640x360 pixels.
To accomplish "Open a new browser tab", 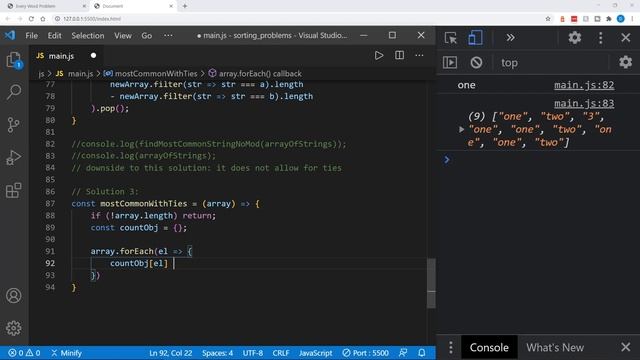I will (x=184, y=6).
